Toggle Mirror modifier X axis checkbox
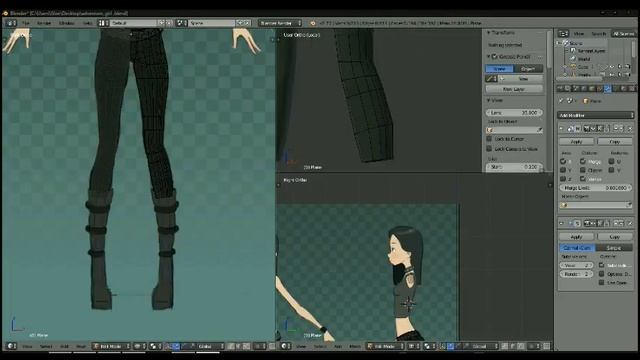The image size is (640, 360). [x=563, y=161]
